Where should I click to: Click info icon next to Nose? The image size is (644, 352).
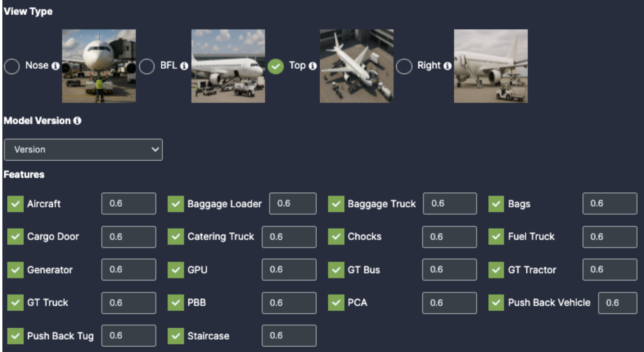point(56,66)
